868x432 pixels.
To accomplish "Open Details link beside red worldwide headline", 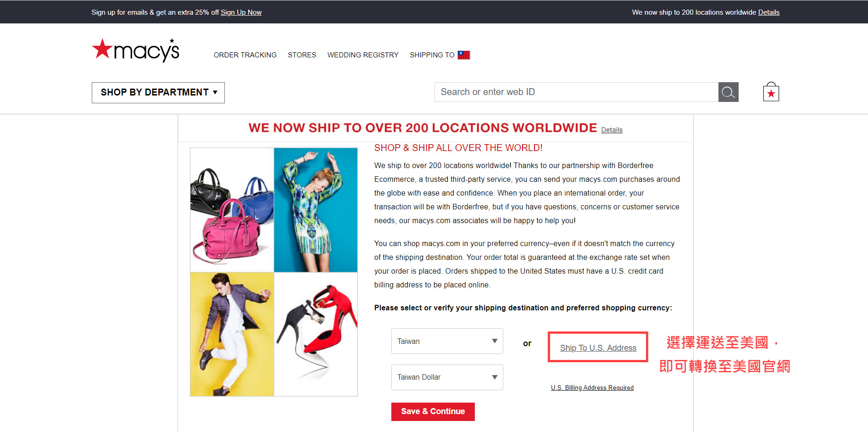I will coord(612,130).
